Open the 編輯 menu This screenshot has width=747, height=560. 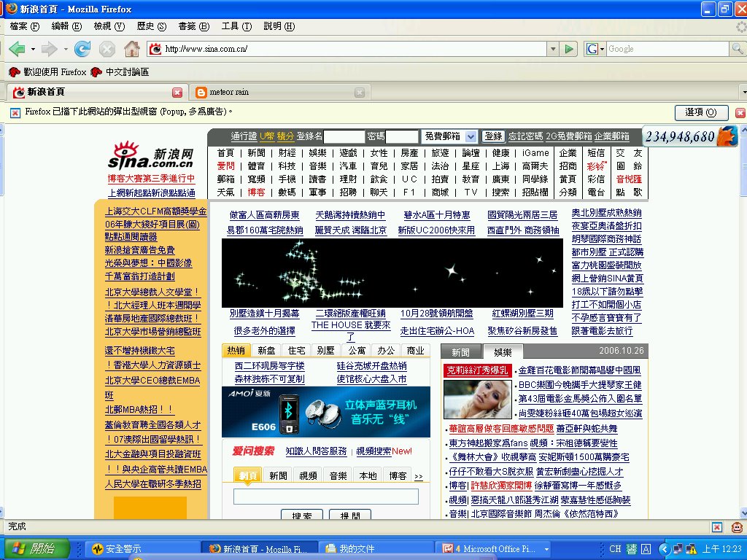pyautogui.click(x=66, y=26)
